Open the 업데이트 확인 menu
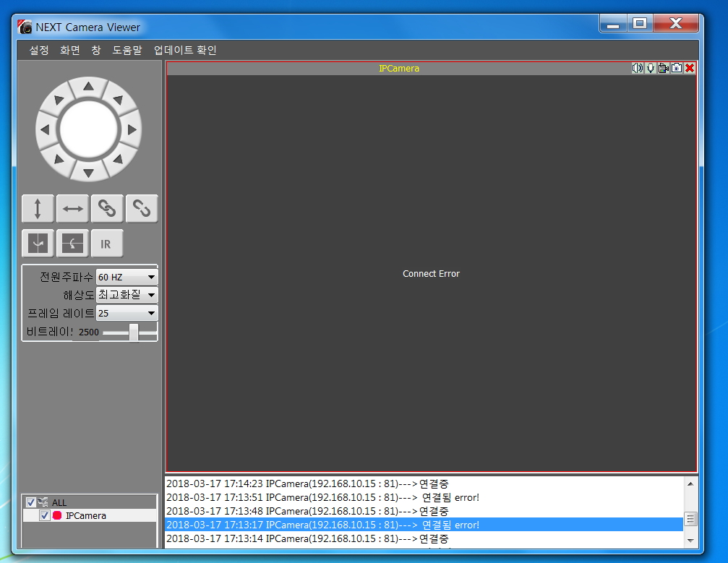This screenshot has width=728, height=563. click(185, 50)
